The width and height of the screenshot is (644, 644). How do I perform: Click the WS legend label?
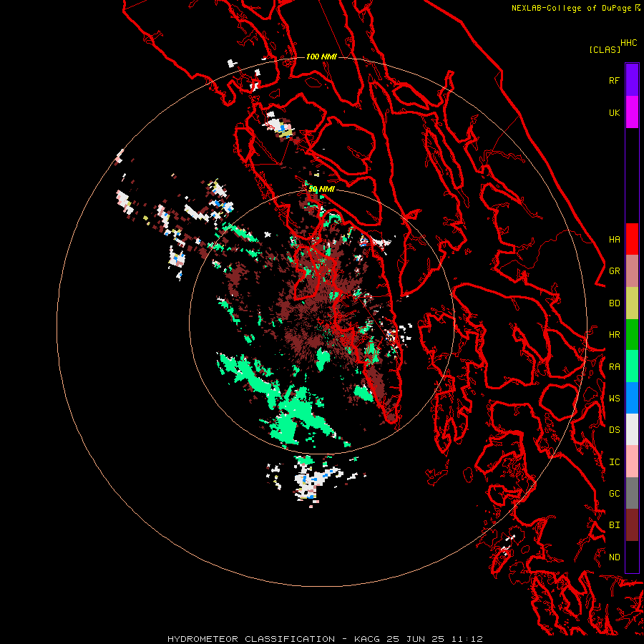614,399
